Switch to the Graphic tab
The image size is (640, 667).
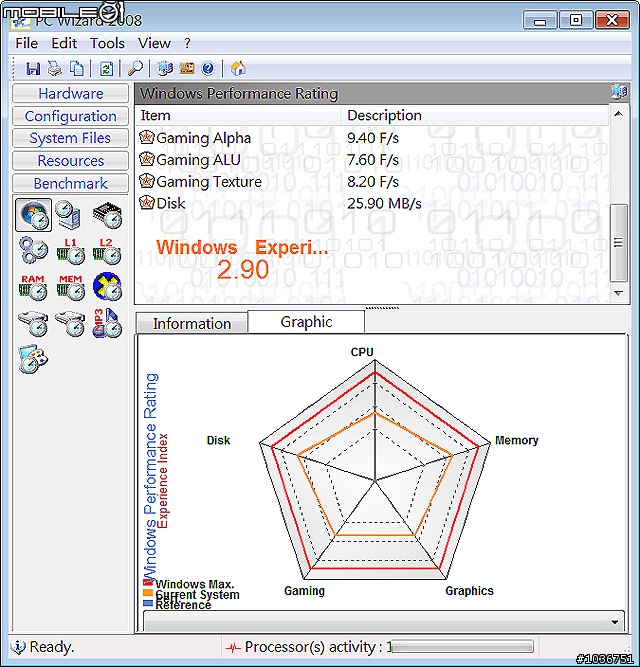point(306,322)
